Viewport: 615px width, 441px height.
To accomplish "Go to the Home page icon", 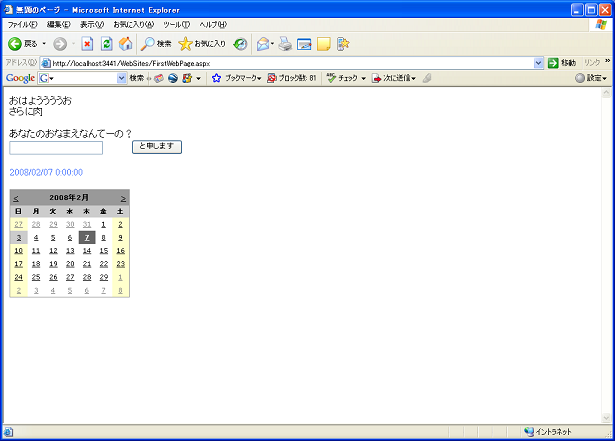I will pyautogui.click(x=125, y=44).
